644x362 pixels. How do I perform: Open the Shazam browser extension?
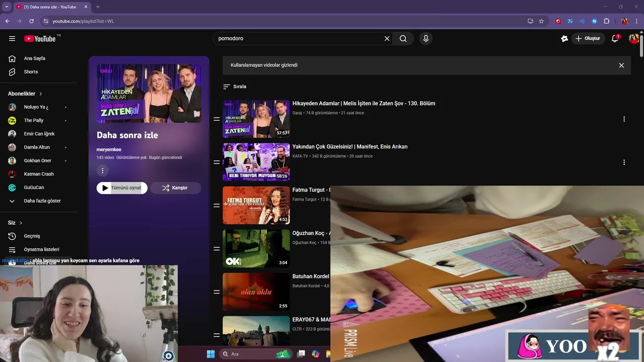pos(594,21)
